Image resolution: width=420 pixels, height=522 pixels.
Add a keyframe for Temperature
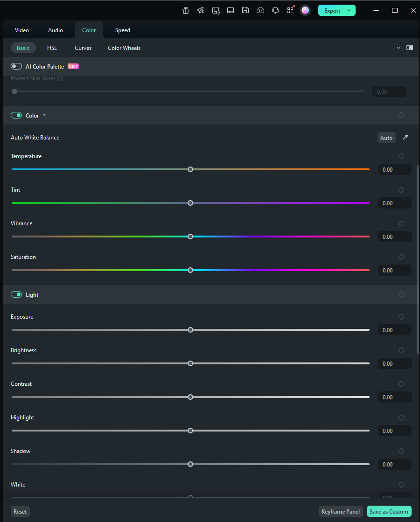(x=401, y=156)
